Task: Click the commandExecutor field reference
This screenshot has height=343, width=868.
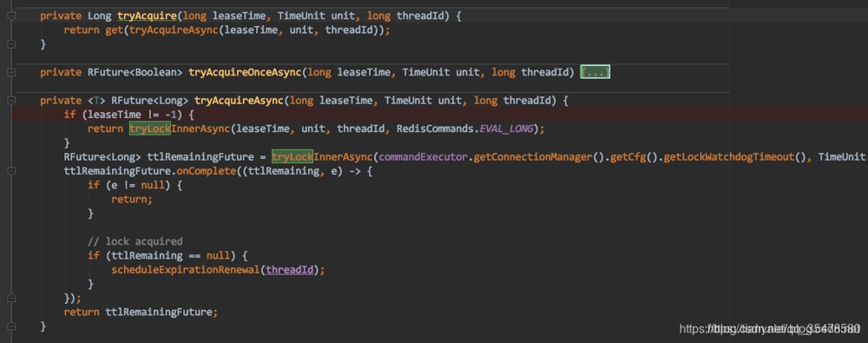Action: [x=424, y=157]
